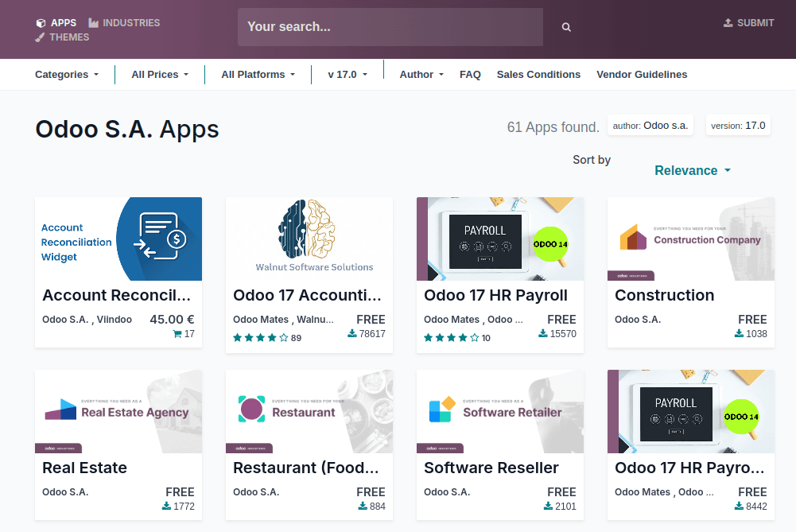796x532 pixels.
Task: Open the second Odoo 17 HR Payro... thumbnail
Action: [x=691, y=412]
